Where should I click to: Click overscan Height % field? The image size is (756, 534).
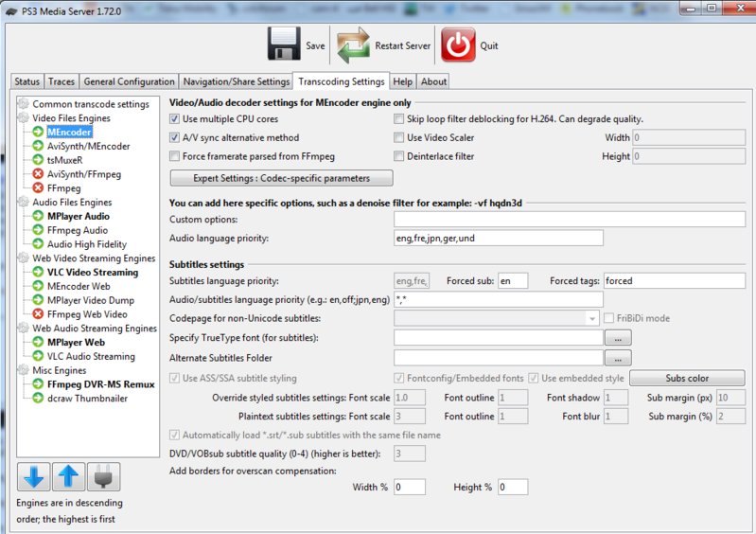tap(513, 487)
